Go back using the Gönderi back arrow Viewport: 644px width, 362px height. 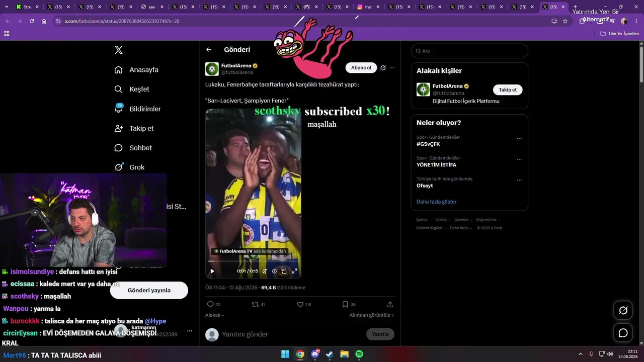pyautogui.click(x=209, y=50)
